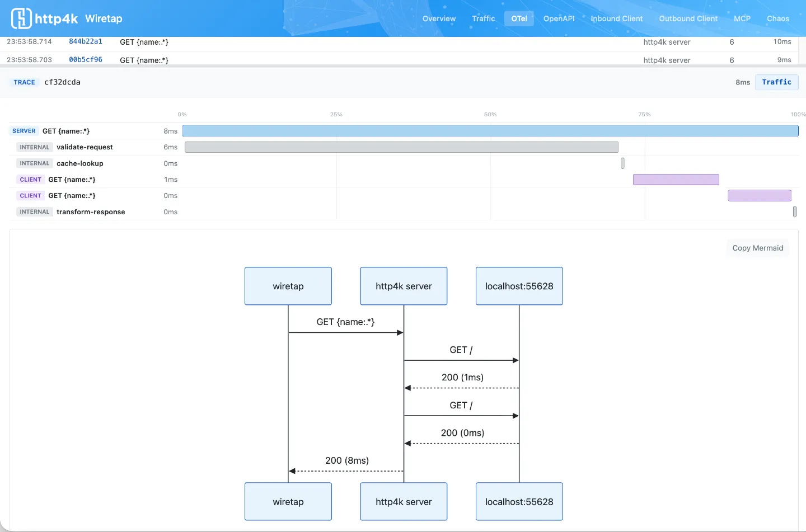Click http4k server in the 00b5cf96 row

[x=667, y=60]
